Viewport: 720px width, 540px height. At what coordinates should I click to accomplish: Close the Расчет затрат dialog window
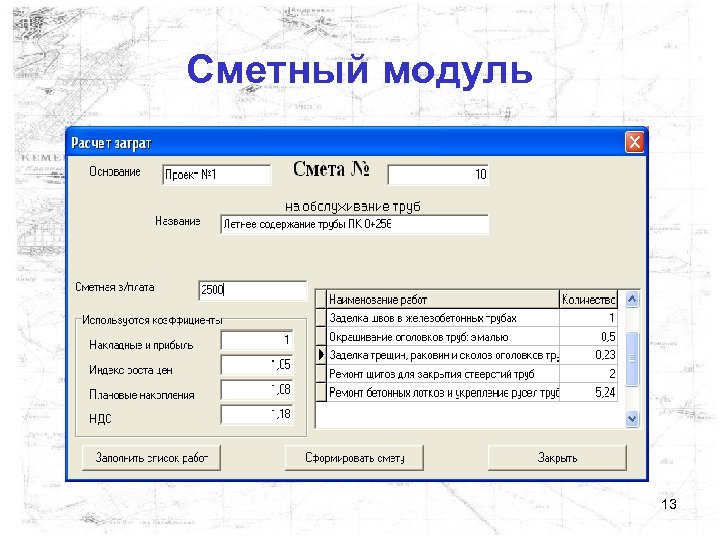point(635,142)
